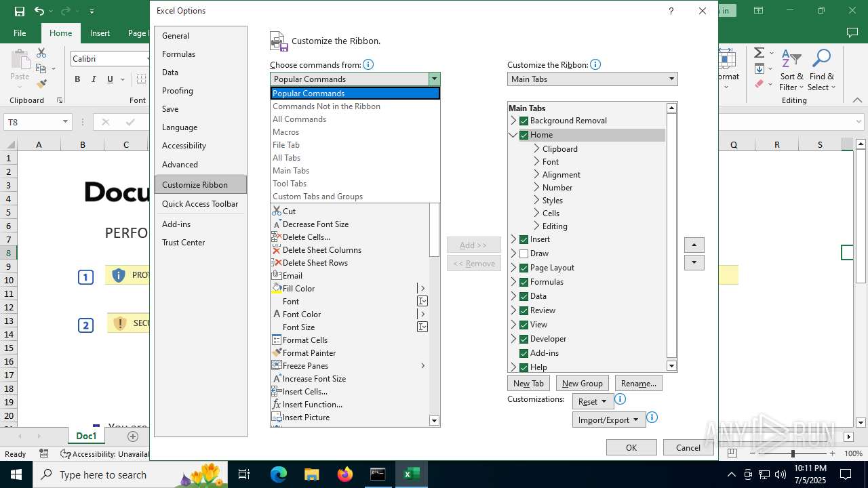868x488 pixels.
Task: Click info icon beside Choose commands from
Action: pos(368,64)
